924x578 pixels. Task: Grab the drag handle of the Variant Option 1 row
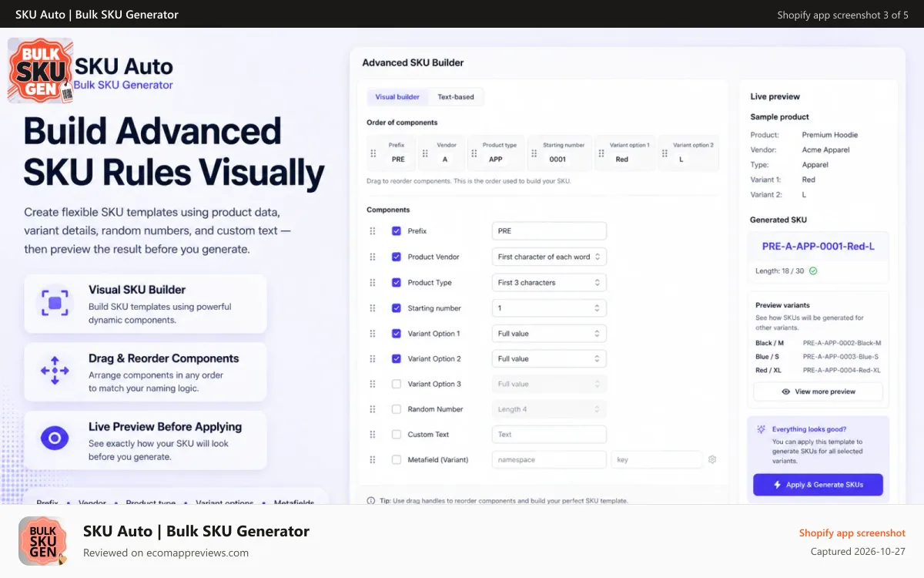373,334
